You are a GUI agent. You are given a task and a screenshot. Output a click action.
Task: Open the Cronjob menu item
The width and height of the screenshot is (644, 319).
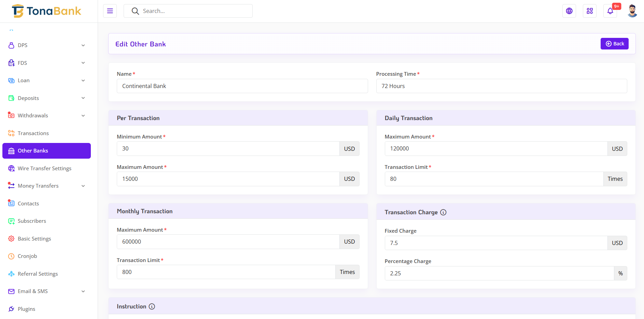pyautogui.click(x=27, y=256)
